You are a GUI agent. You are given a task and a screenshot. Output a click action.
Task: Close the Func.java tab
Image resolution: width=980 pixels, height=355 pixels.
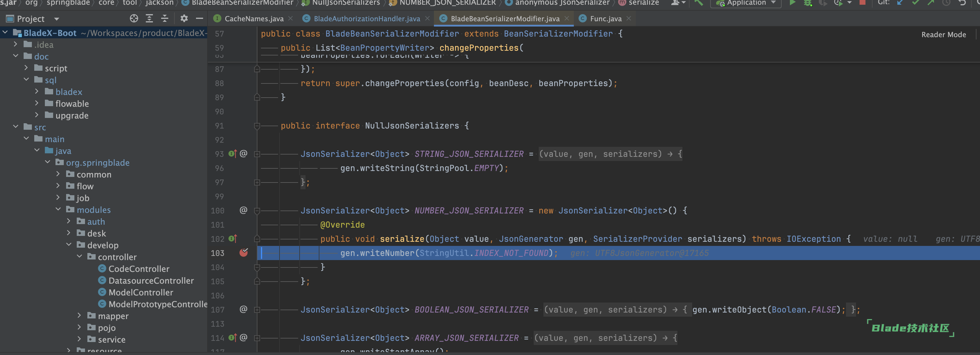pos(629,18)
